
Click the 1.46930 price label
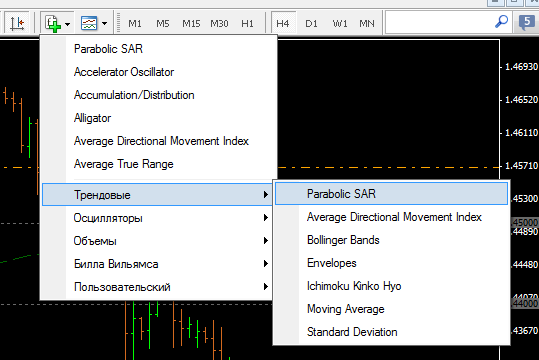tap(521, 67)
